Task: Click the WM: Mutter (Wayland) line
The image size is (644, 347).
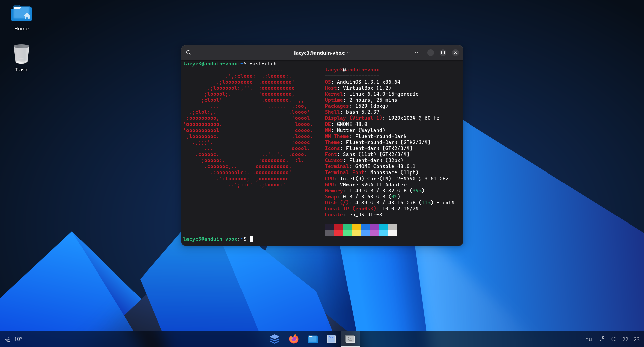Action: 355,130
